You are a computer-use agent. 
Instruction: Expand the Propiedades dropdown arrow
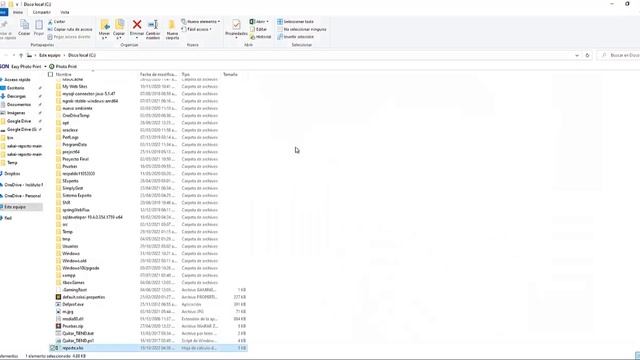236,38
